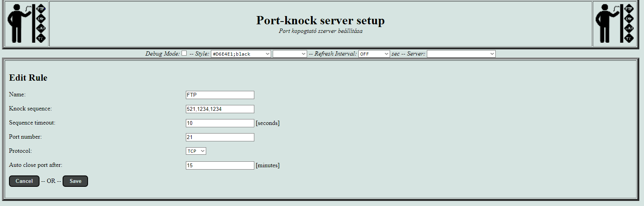Click the Auto close port after label
This screenshot has width=644, height=206.
point(36,165)
